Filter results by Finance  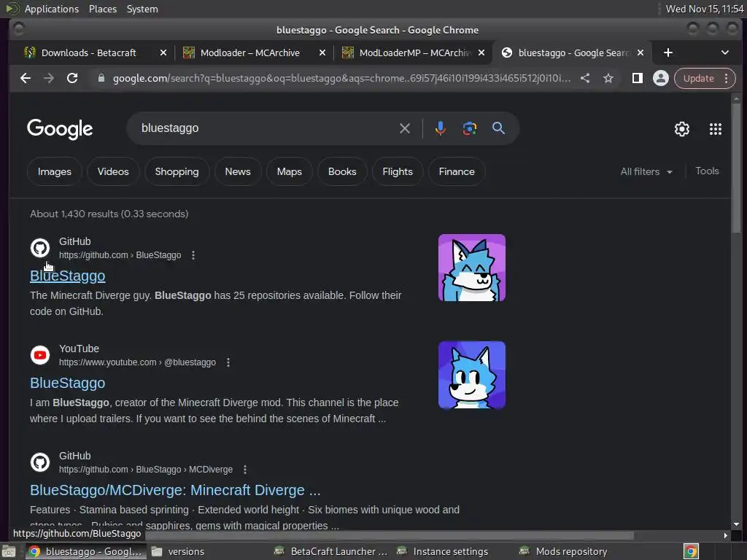(457, 171)
